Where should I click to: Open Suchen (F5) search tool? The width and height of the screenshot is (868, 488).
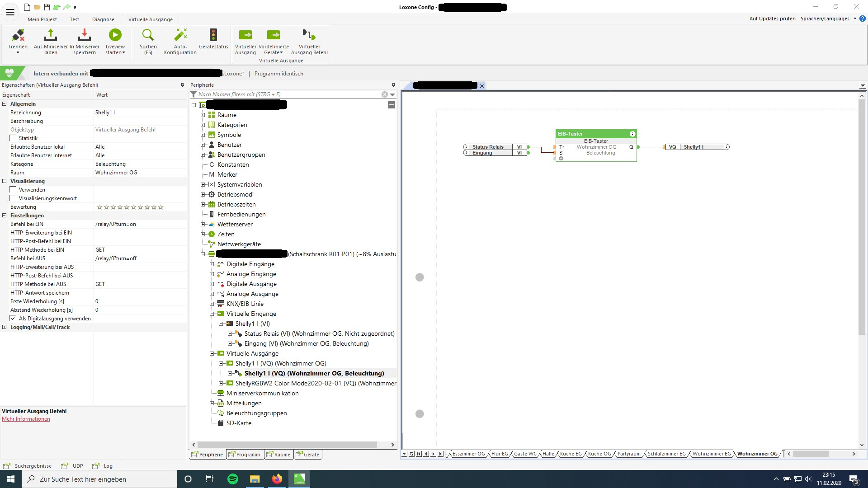(x=148, y=35)
